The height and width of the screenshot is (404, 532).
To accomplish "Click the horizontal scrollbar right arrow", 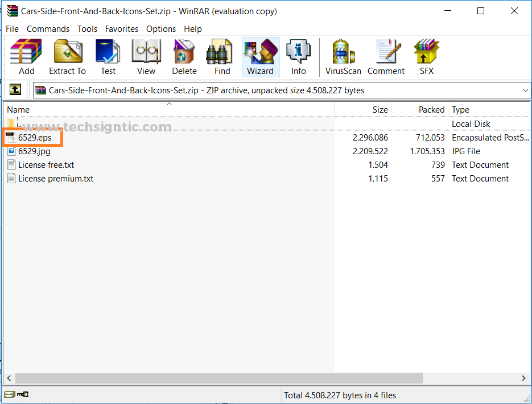I will (x=523, y=378).
